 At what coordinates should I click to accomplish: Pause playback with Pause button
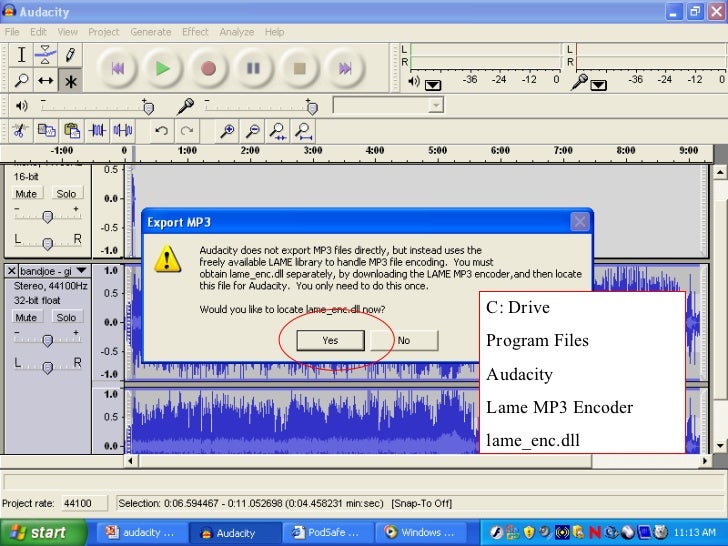[x=254, y=69]
